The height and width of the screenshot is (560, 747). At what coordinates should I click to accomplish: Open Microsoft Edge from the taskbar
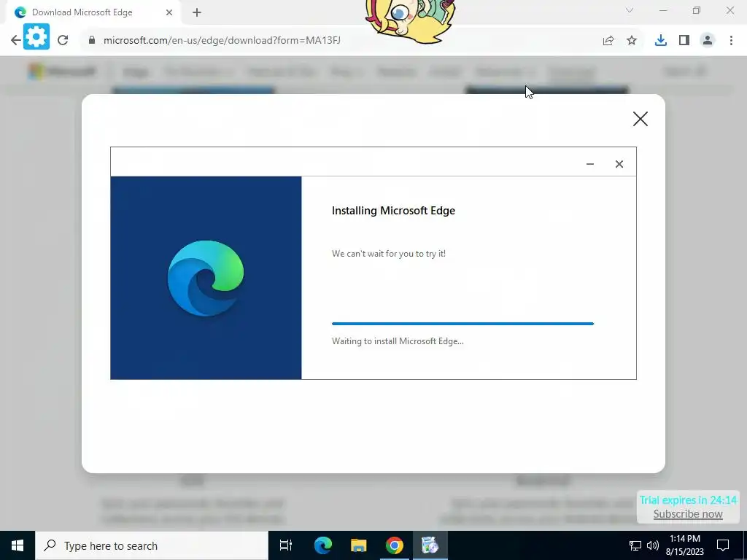click(322, 545)
